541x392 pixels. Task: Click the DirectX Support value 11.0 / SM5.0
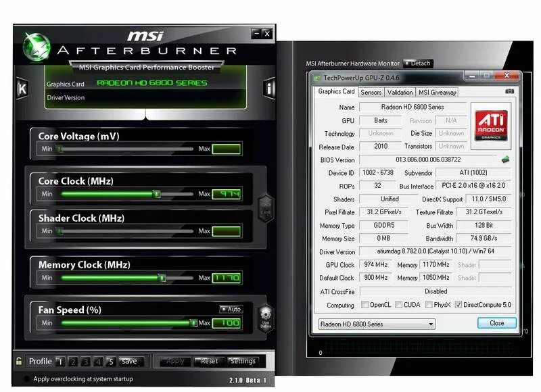click(x=488, y=199)
